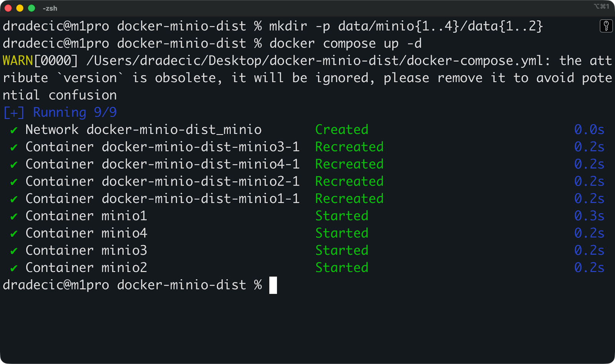615x364 pixels.
Task: Click the 0.3s duration beside Container minio1
Action: (589, 216)
